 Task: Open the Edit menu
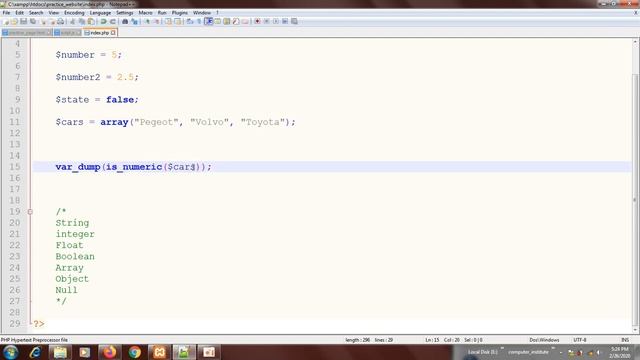(x=19, y=13)
